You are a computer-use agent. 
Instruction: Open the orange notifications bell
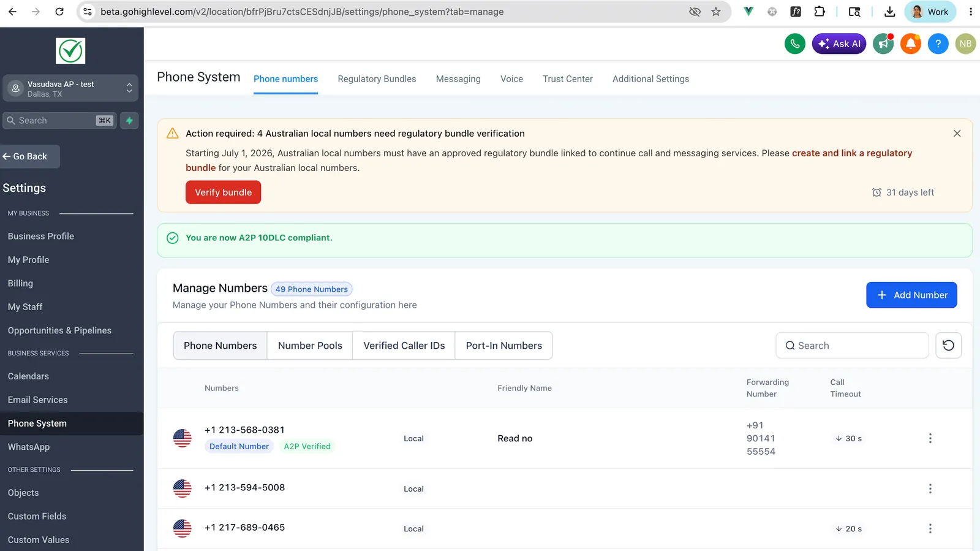[911, 44]
